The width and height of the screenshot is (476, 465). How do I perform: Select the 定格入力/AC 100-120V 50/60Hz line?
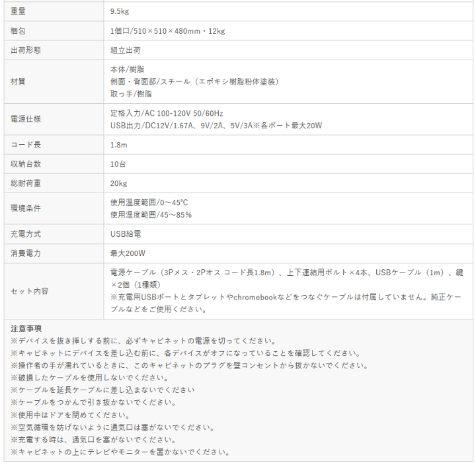tap(167, 113)
